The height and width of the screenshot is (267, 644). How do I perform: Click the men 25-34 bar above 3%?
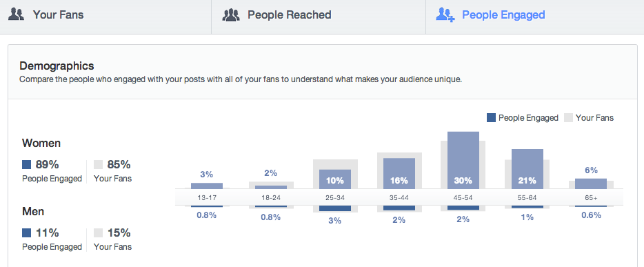coord(335,208)
